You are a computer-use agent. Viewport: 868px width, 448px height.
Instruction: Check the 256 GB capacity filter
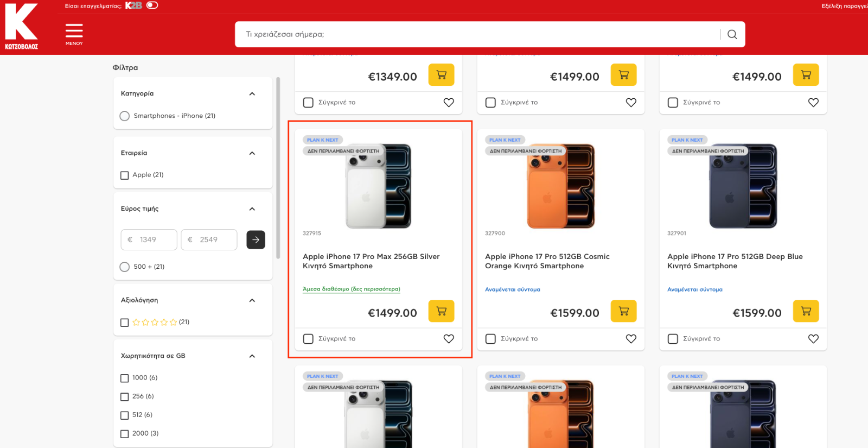click(125, 397)
